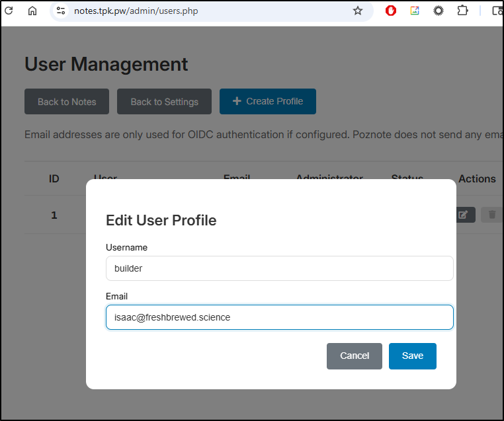Click the dark sunburst extension icon
The image size is (504, 421).
(x=439, y=11)
